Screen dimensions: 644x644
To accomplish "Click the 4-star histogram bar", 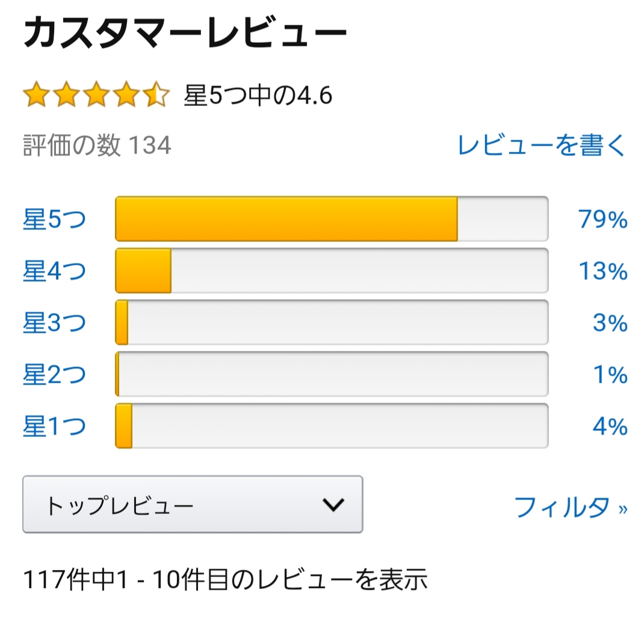I will point(332,271).
